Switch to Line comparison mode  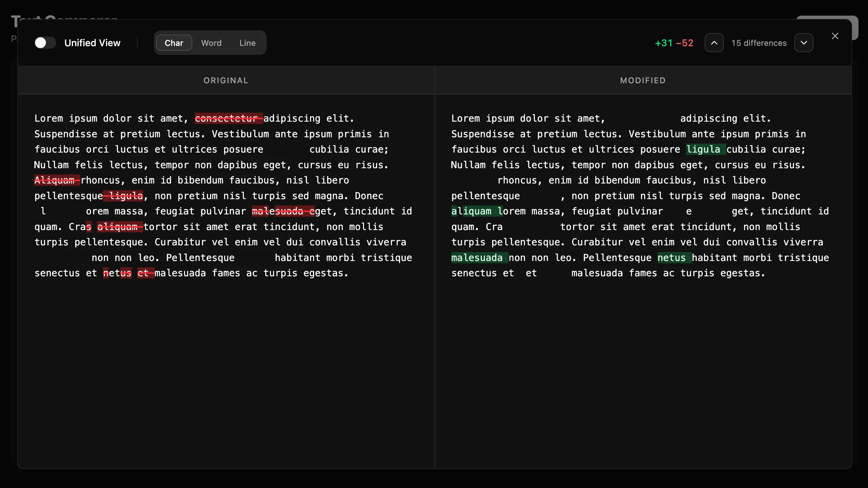tap(247, 43)
